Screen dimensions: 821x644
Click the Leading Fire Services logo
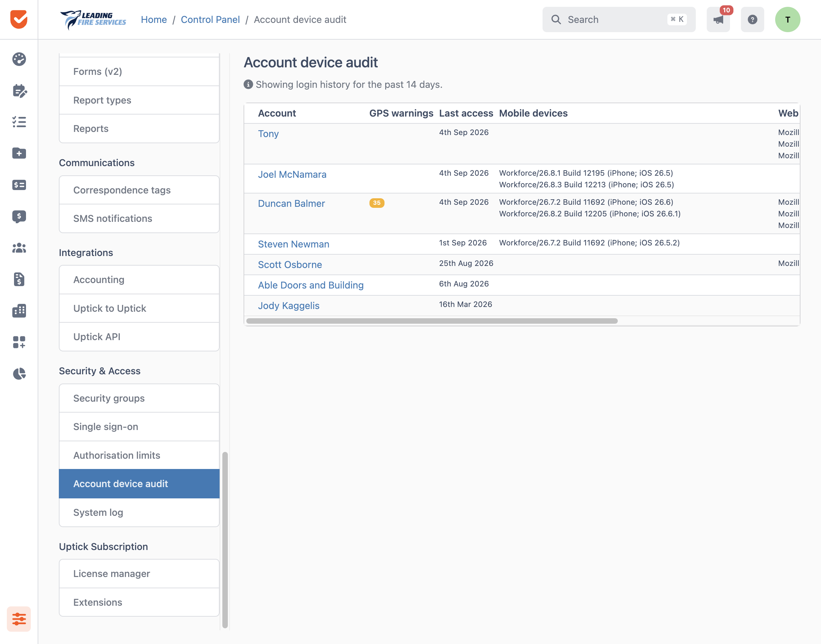point(93,19)
